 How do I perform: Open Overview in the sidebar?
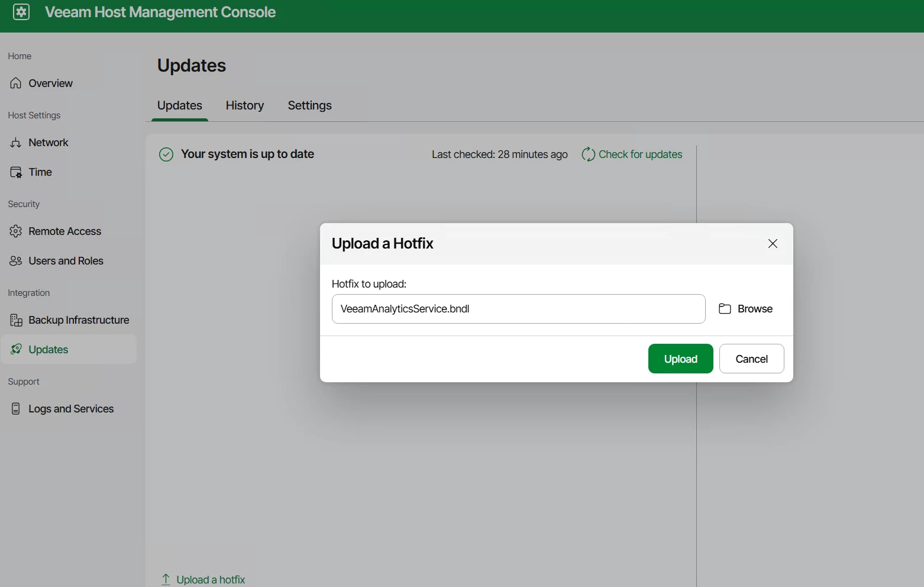click(69, 83)
